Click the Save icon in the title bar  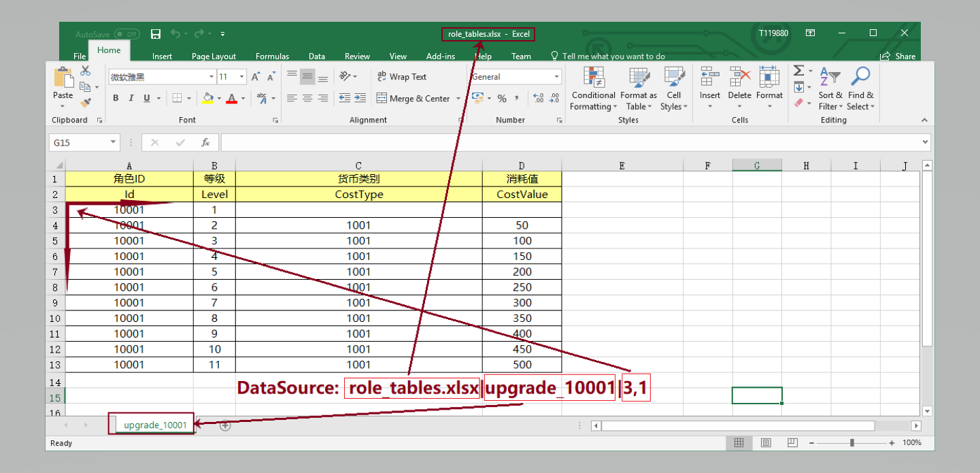156,34
